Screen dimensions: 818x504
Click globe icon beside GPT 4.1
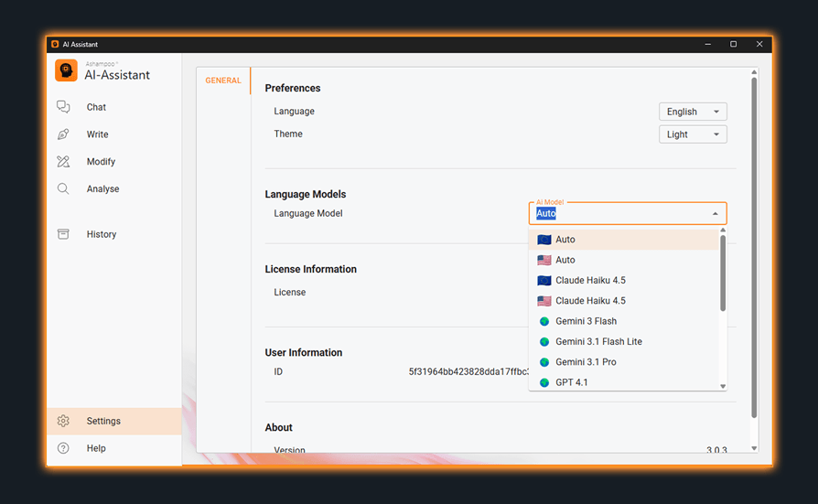544,382
